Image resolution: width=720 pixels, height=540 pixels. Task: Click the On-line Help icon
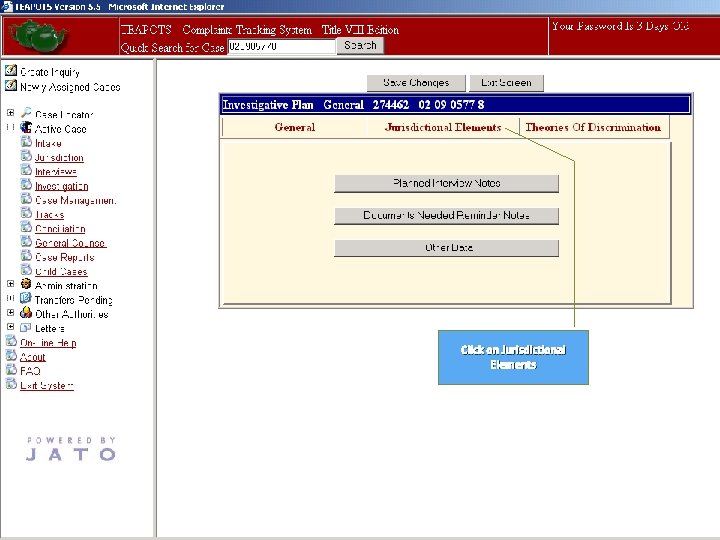click(x=11, y=341)
